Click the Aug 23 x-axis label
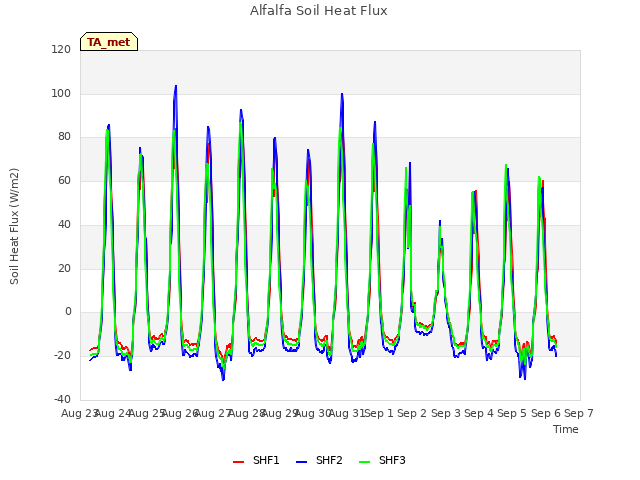This screenshot has height=480, width=640. (x=80, y=413)
